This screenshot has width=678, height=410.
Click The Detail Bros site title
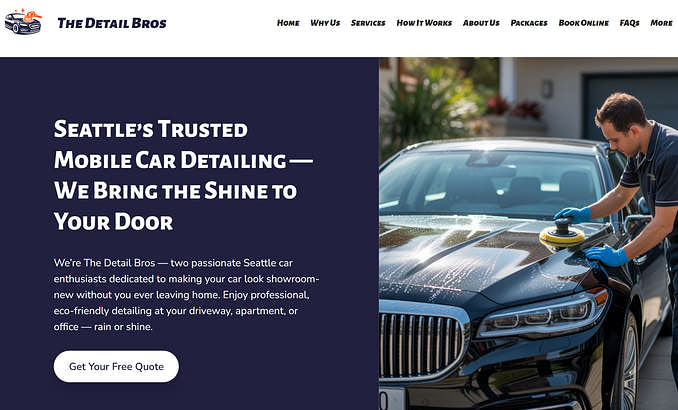tap(112, 23)
